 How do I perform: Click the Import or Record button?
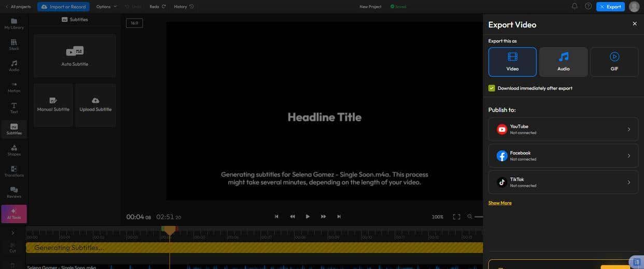click(x=63, y=7)
